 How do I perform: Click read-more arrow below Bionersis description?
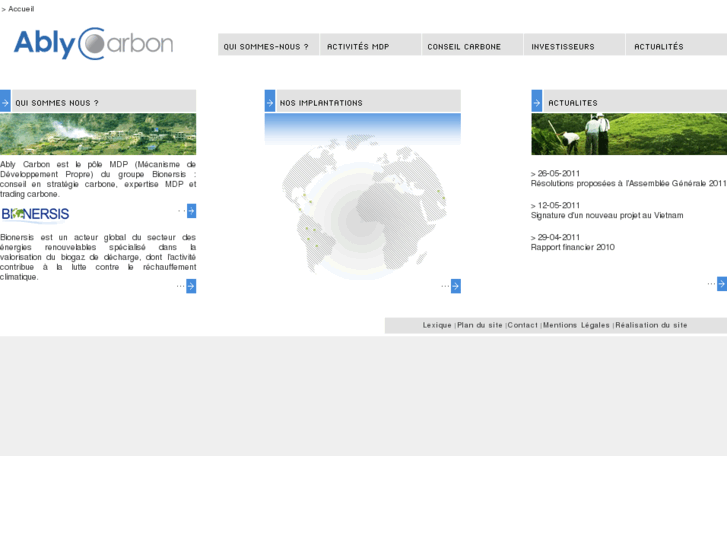tap(191, 286)
